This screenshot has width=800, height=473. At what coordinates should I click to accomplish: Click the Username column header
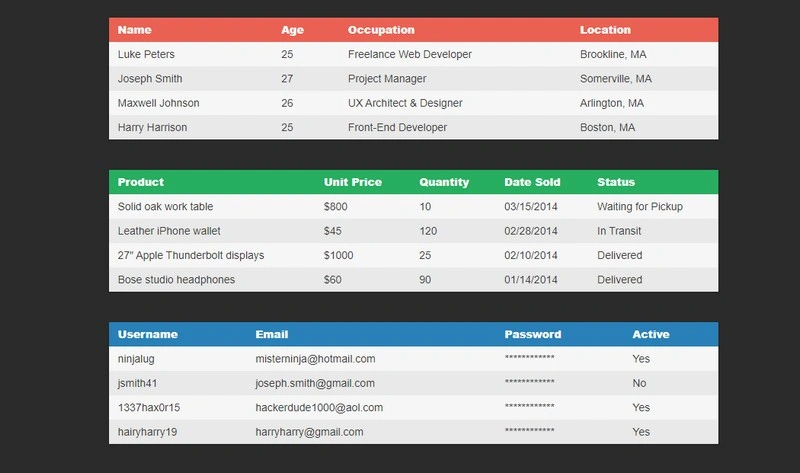(x=147, y=334)
